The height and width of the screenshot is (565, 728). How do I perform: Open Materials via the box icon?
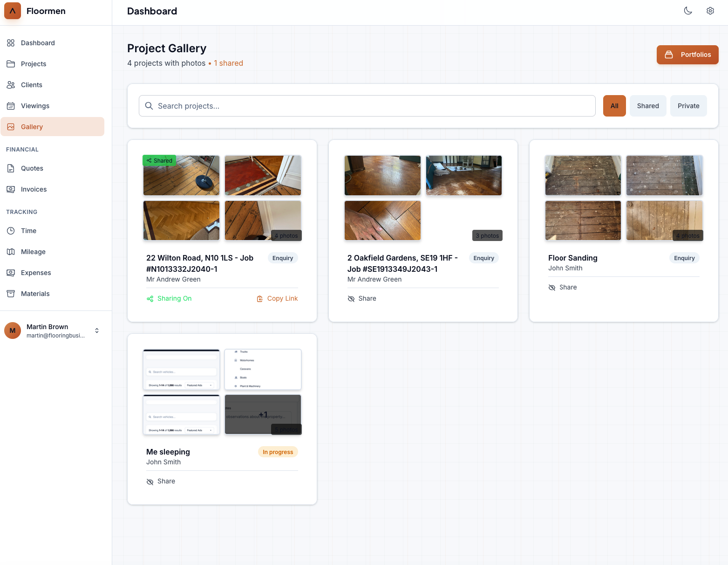coord(11,294)
